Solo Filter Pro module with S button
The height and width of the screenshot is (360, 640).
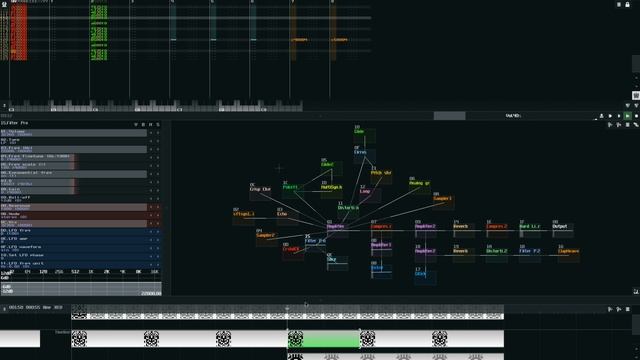[x=158, y=124]
